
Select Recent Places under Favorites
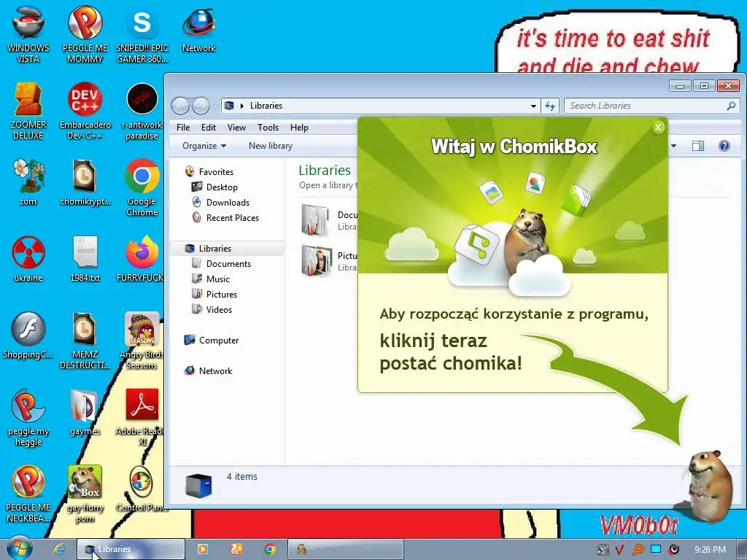(225, 217)
